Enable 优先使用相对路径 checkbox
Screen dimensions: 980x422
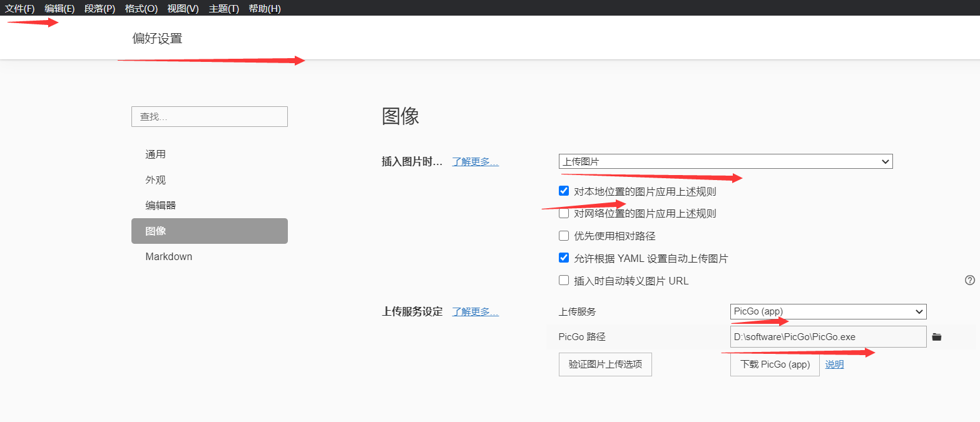[564, 236]
